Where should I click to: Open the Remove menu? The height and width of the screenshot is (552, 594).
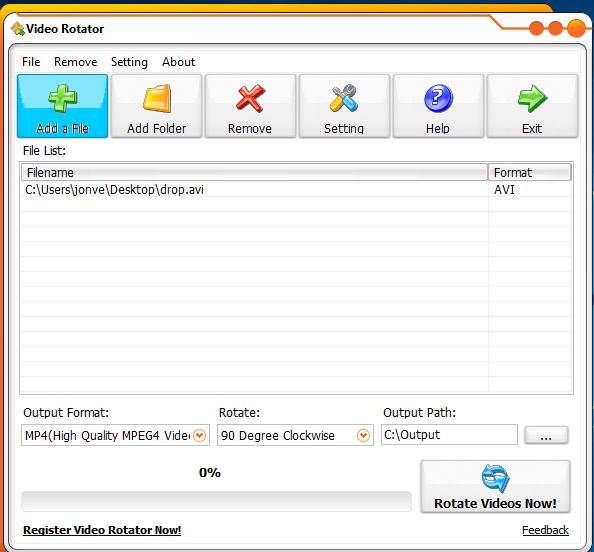(x=76, y=62)
